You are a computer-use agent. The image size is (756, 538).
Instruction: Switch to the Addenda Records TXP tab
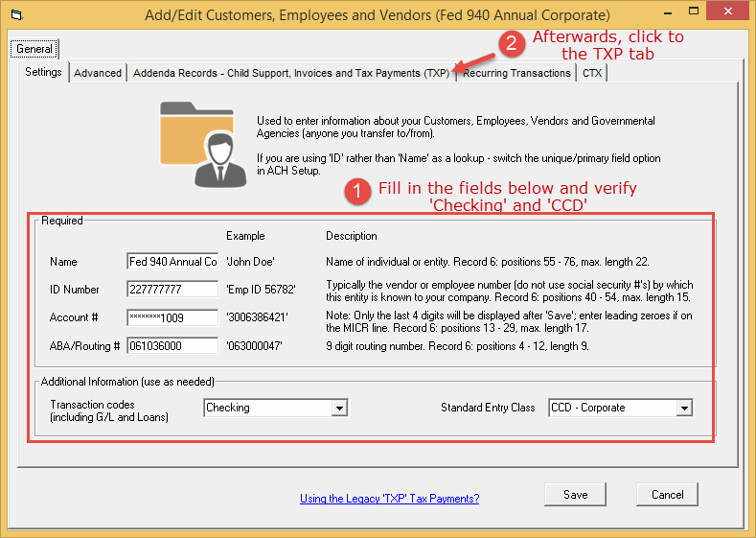pos(290,73)
